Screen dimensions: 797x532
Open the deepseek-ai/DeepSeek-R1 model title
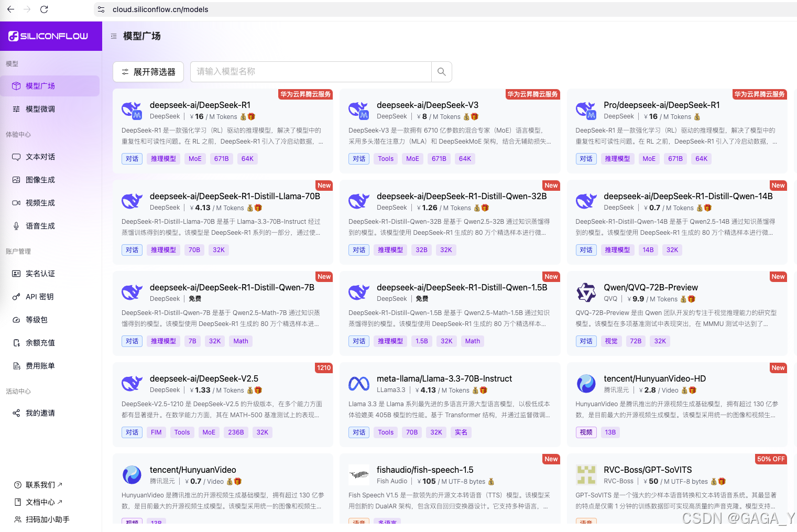point(200,105)
